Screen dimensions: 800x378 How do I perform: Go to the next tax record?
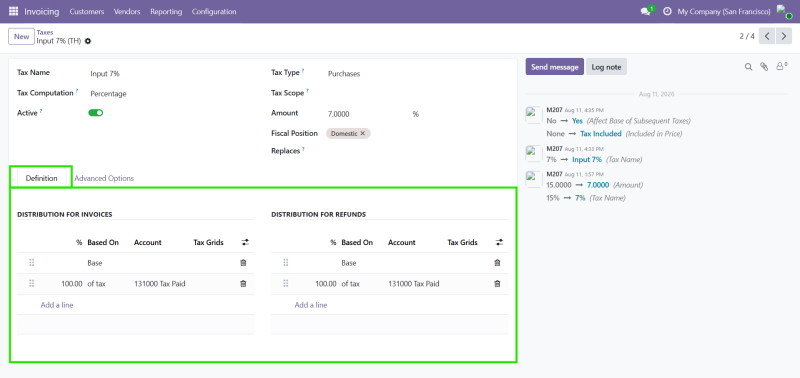784,36
